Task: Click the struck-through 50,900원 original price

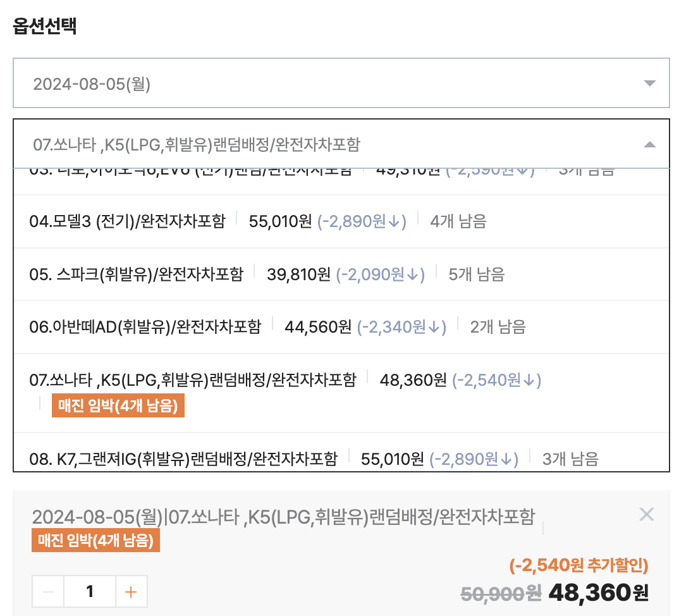Action: click(x=501, y=593)
